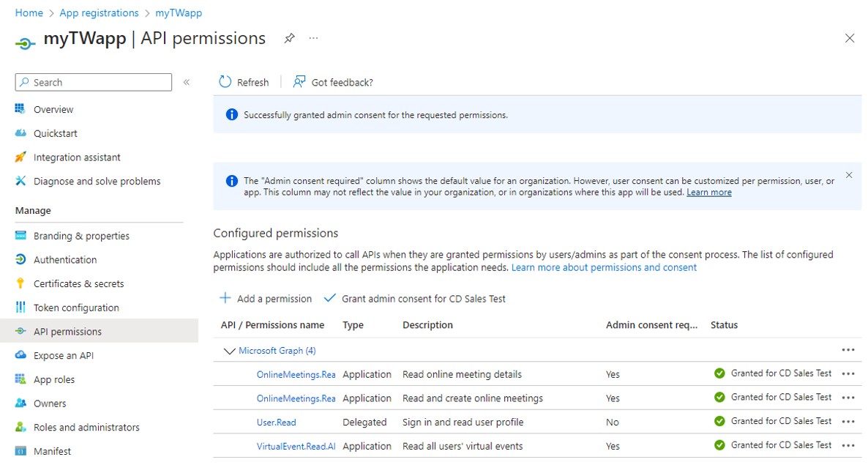
Task: Open the Microsoft Graph (4) link
Action: point(277,351)
